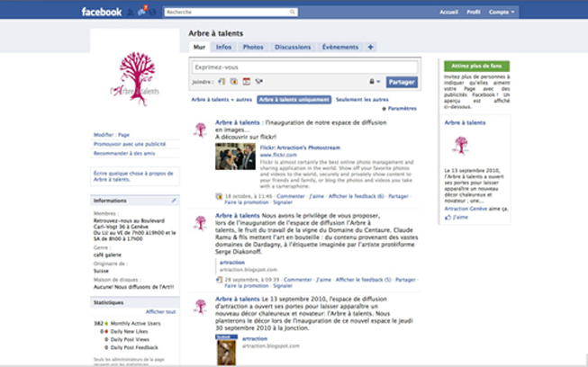
Task: Click the Partager button
Action: pos(403,82)
